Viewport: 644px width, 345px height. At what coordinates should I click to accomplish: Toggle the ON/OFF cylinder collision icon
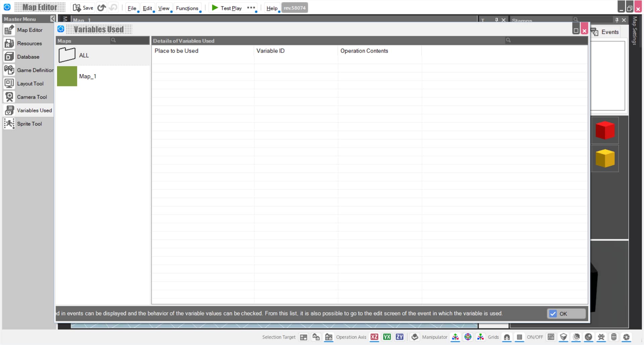[614, 337]
